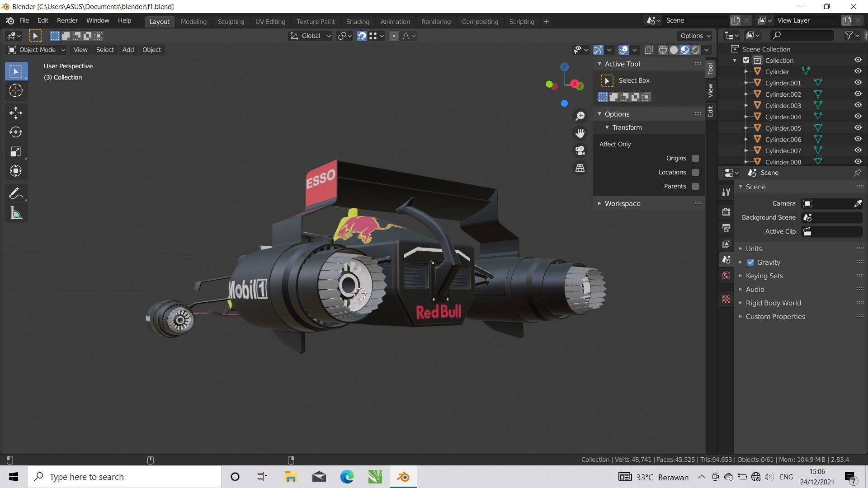Select the Cursor tool in the toolbar
868x488 pixels.
pos(16,91)
